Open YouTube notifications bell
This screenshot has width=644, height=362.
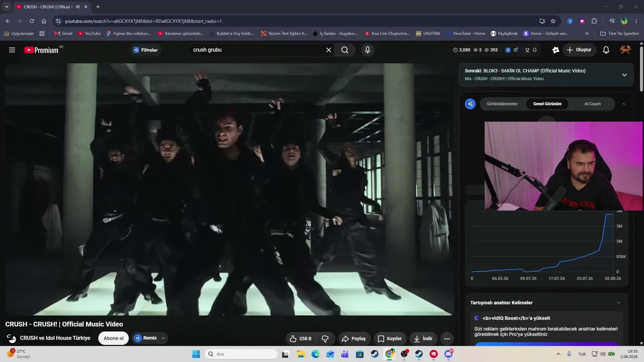(x=606, y=50)
